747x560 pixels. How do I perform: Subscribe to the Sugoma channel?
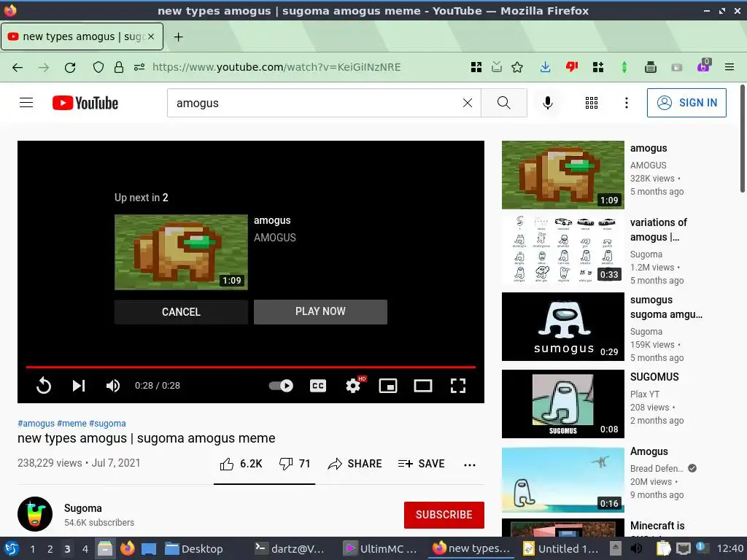coord(444,515)
